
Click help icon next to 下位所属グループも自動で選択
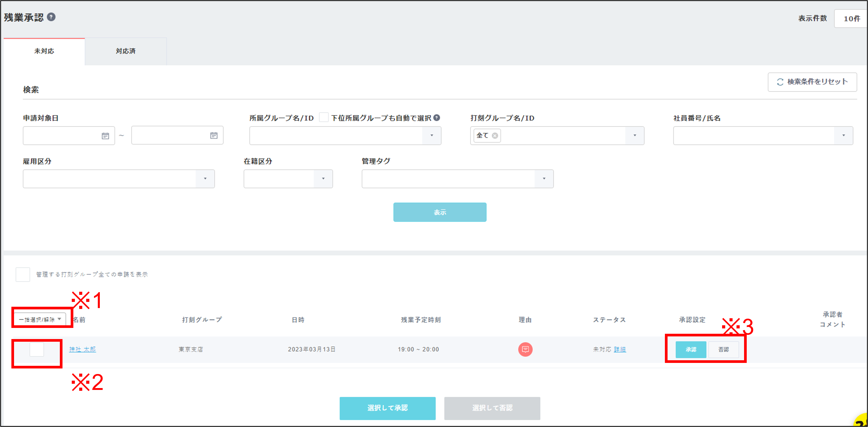click(x=437, y=118)
